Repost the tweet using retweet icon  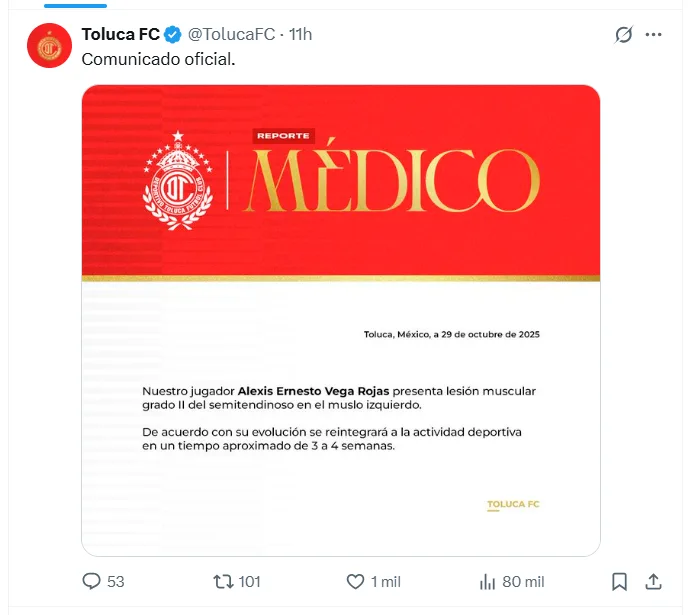[223, 581]
